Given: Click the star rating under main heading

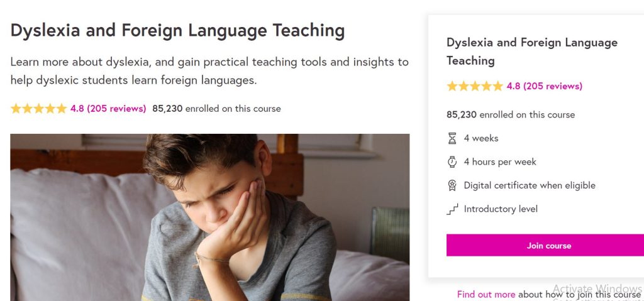Looking at the screenshot, I should tap(38, 109).
